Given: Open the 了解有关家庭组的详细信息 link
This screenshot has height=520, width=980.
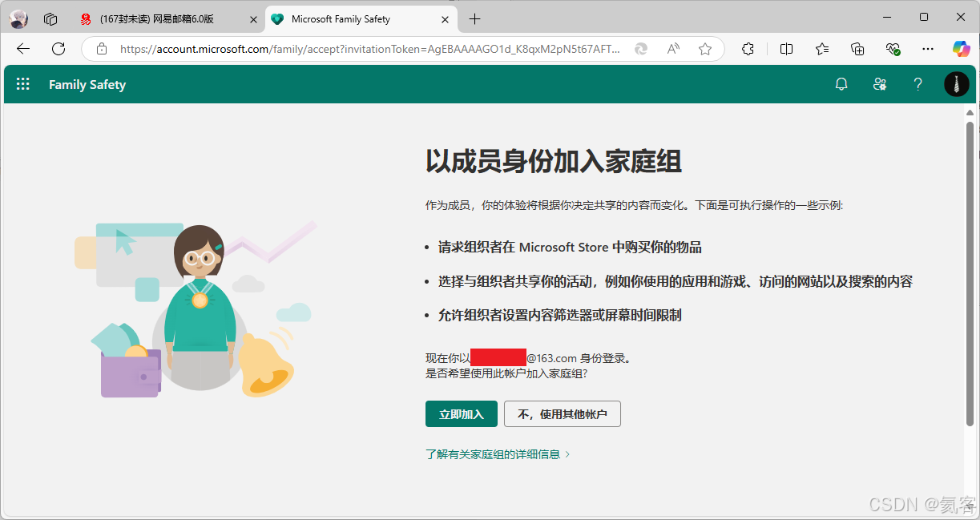Looking at the screenshot, I should 498,454.
